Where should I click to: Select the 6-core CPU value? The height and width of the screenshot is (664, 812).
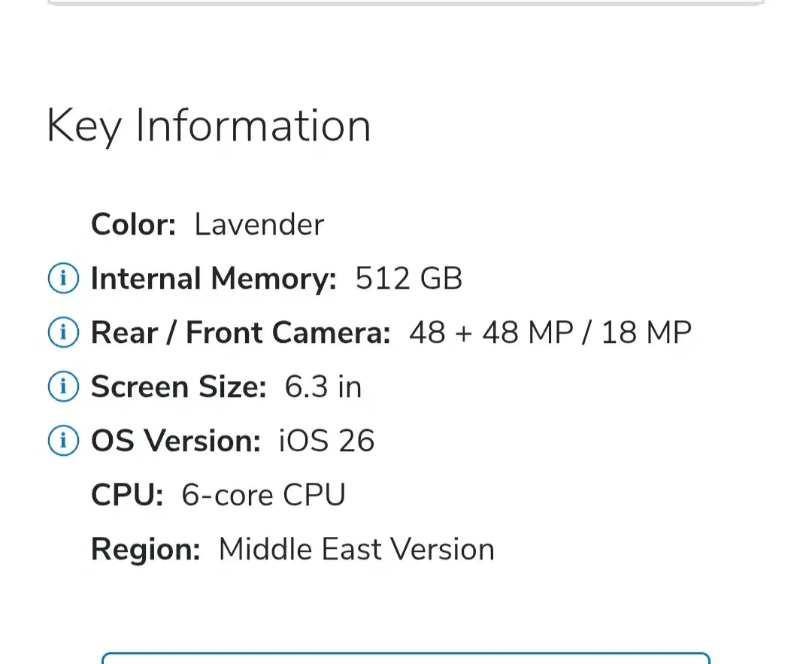tap(263, 496)
